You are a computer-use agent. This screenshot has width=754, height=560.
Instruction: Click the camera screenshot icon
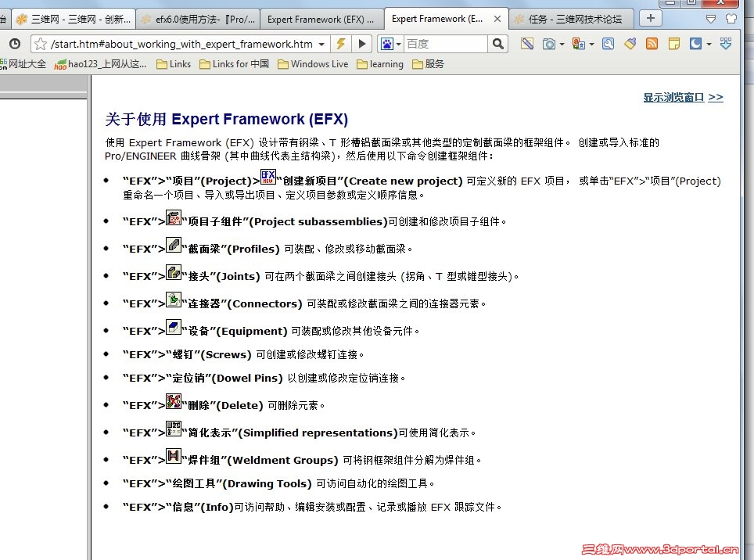click(548, 45)
